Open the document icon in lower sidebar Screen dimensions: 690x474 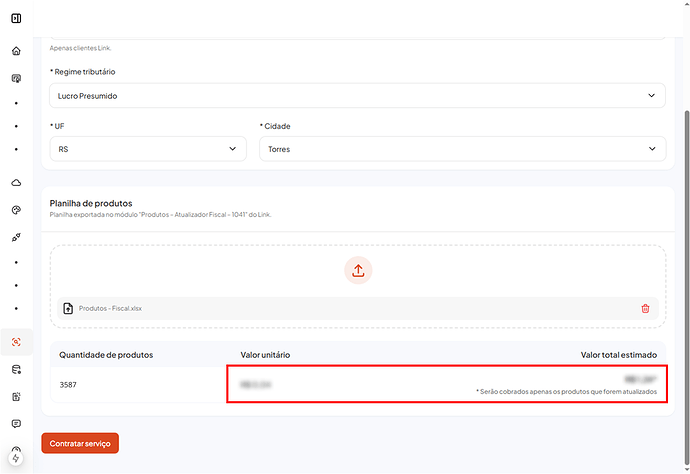point(16,396)
